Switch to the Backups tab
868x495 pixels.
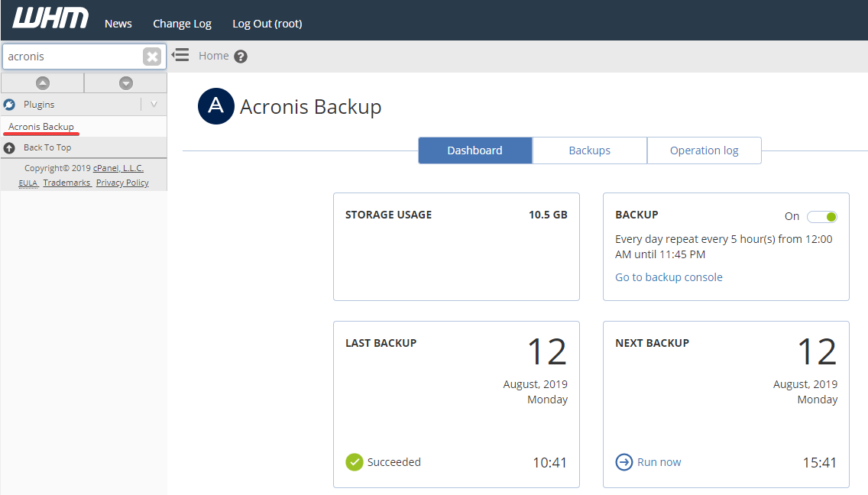tap(590, 150)
